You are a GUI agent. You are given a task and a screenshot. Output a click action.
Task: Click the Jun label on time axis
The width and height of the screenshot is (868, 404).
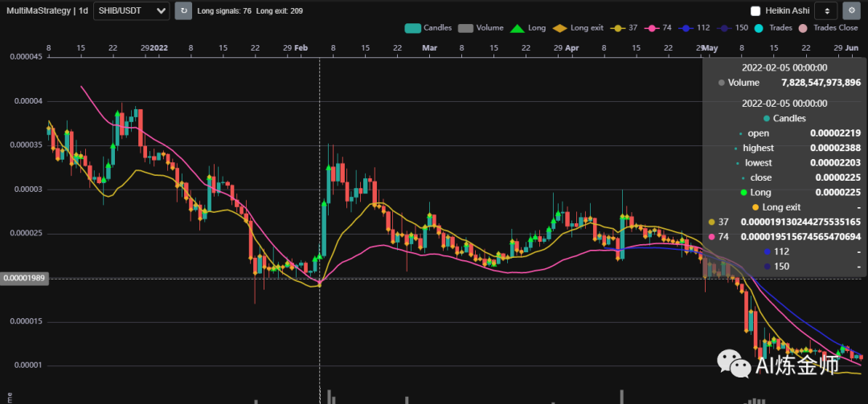(853, 48)
